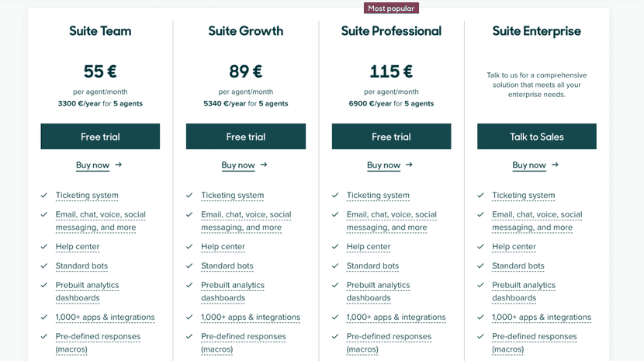The width and height of the screenshot is (644, 361).
Task: Click Help center checkmark in Suite Growth
Action: pos(189,247)
